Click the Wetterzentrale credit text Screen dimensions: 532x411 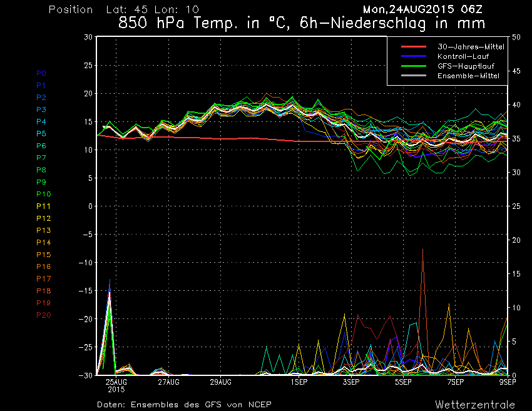point(475,405)
